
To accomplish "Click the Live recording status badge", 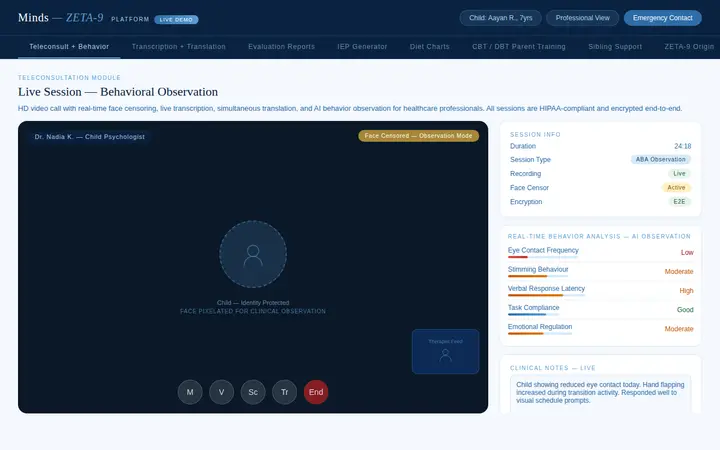I will point(679,174).
